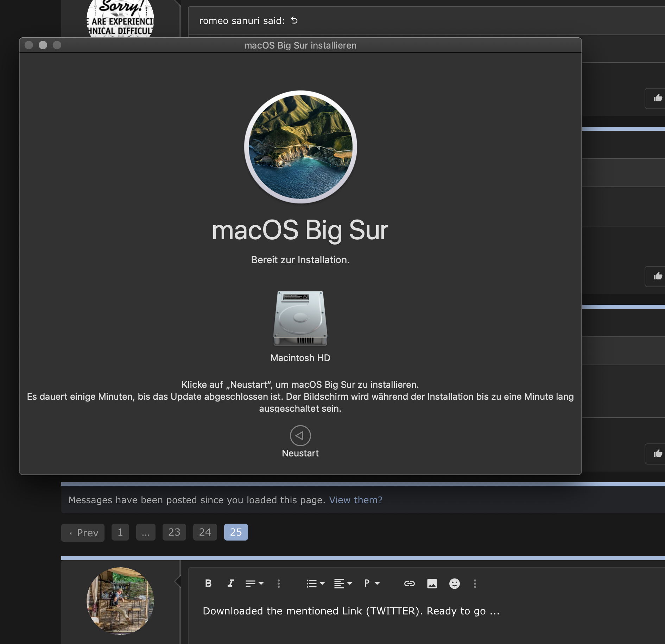The image size is (665, 644).
Task: Click the 'Messages have been posted' notice text
Action: (x=197, y=500)
